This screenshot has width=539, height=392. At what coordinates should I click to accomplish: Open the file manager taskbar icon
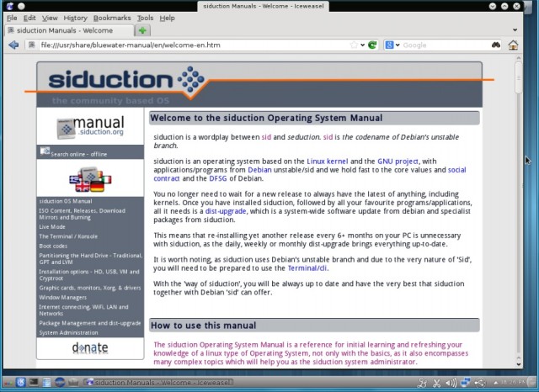pos(47,382)
